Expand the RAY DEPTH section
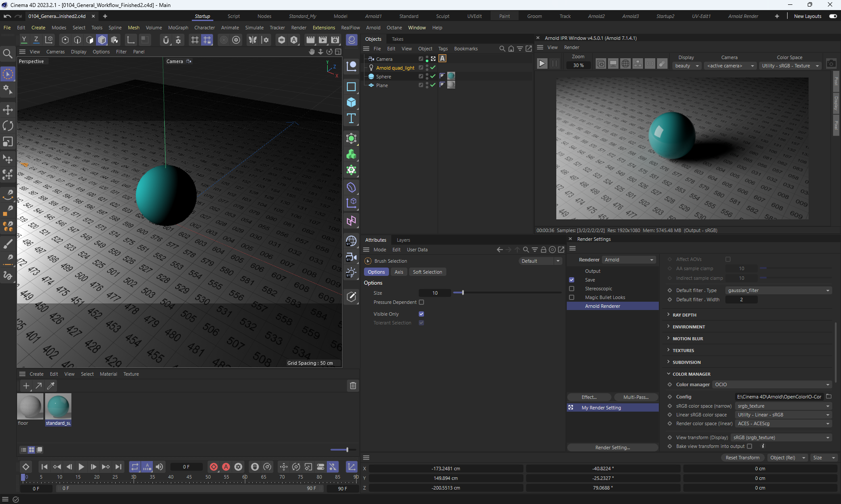Viewport: 841px width, 504px height. click(684, 315)
